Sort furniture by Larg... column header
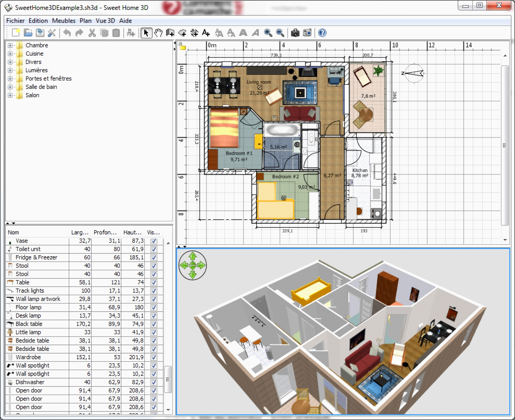Image resolution: width=515 pixels, height=420 pixels. (x=80, y=232)
